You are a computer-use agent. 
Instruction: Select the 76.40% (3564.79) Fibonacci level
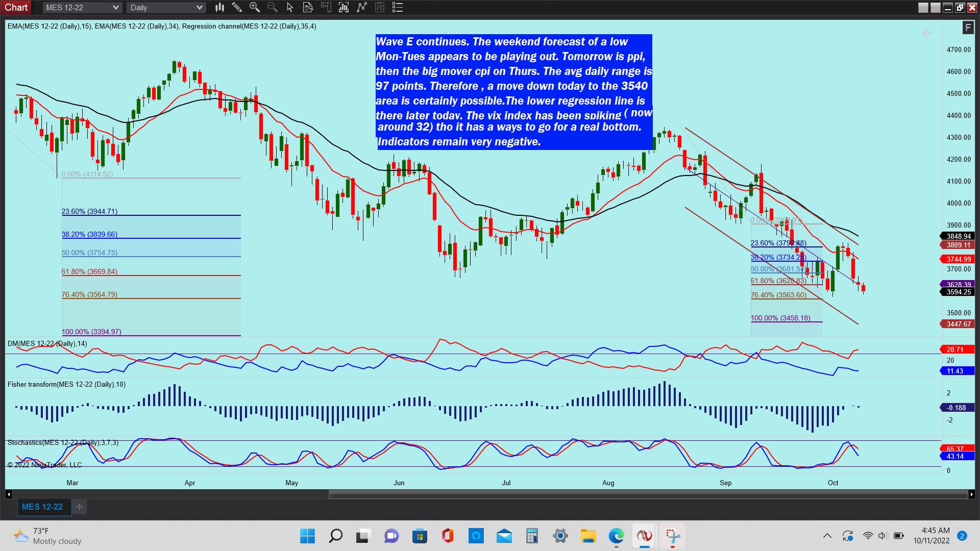coord(89,294)
